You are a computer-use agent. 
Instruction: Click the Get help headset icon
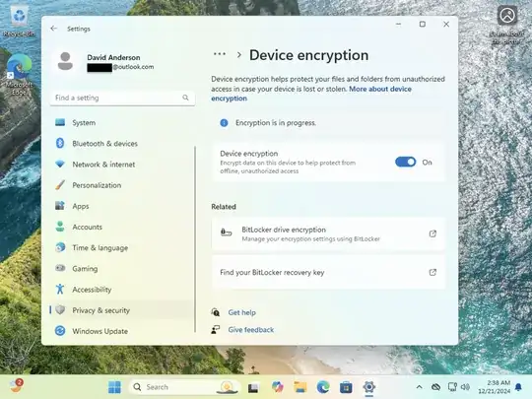(216, 312)
